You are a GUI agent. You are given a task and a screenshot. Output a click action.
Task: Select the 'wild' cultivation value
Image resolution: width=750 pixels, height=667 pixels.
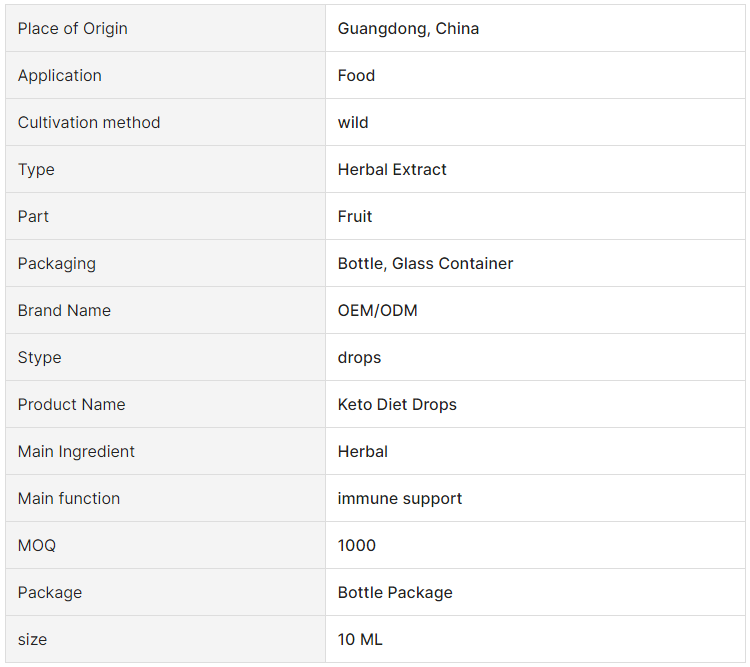tap(353, 122)
